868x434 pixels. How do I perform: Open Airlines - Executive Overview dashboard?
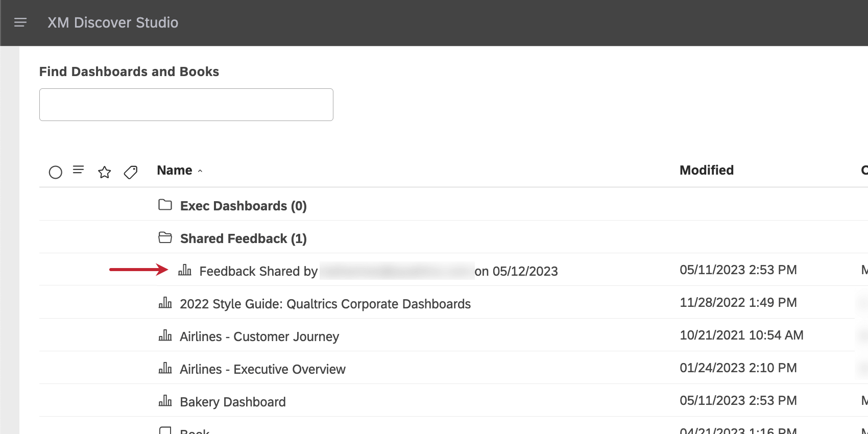(x=262, y=369)
